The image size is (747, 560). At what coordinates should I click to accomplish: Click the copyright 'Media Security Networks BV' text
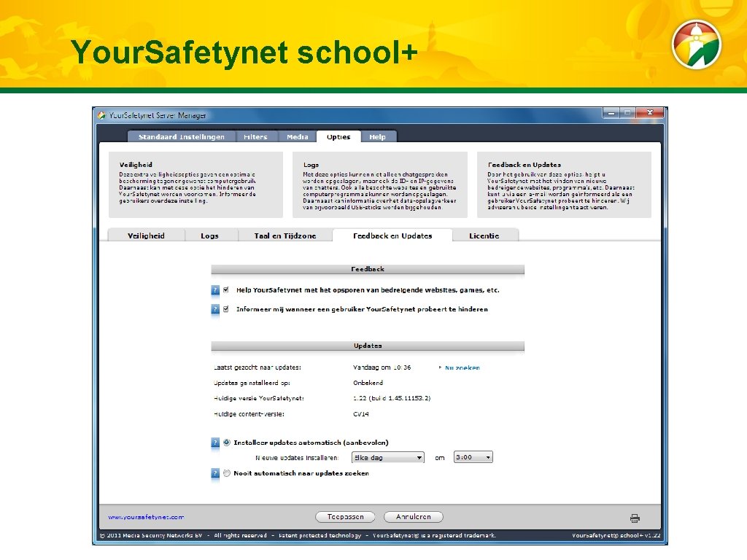coord(152,536)
